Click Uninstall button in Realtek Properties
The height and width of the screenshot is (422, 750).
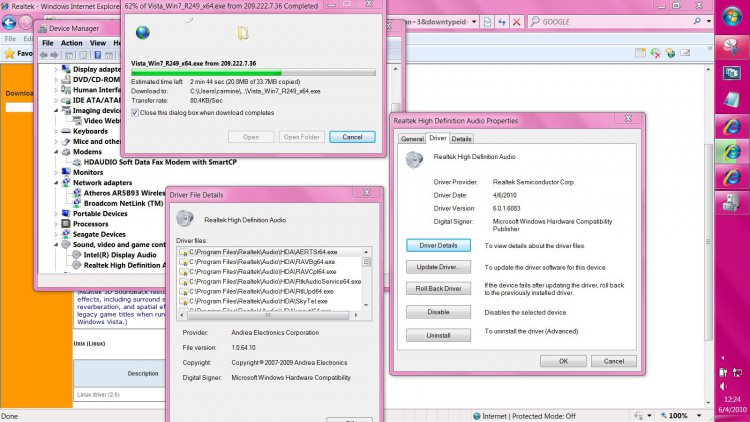[x=438, y=335]
